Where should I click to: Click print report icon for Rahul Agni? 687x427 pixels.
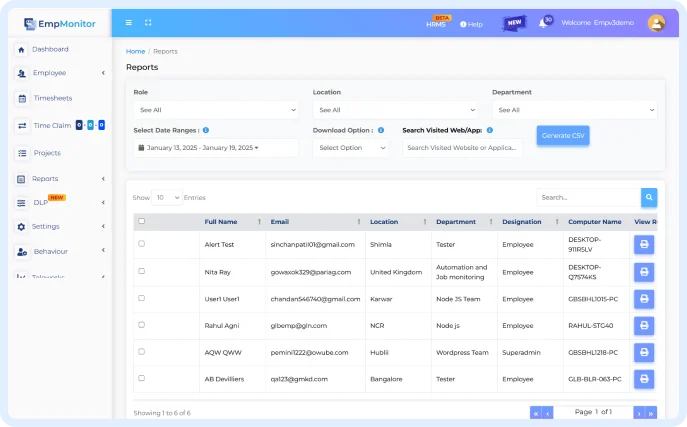coord(644,325)
